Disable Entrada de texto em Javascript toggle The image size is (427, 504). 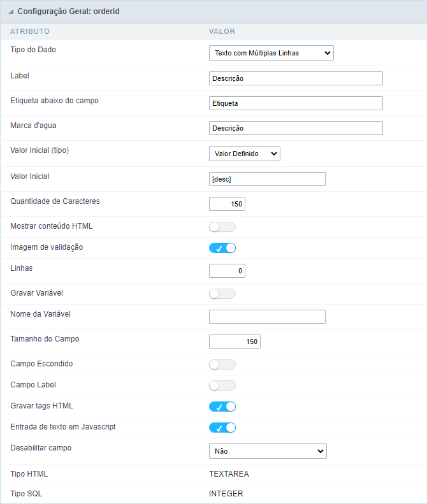222,428
